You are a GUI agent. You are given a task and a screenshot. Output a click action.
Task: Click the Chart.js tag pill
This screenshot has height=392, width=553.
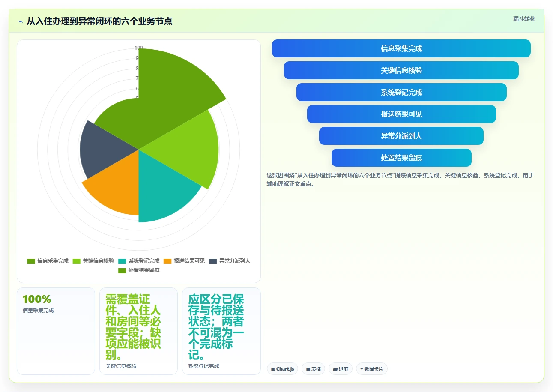pos(282,369)
